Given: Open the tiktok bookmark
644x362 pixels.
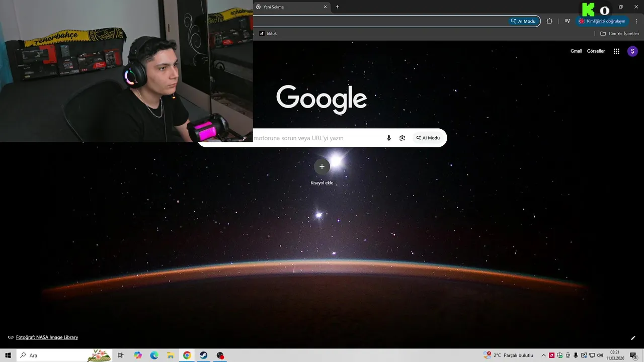Looking at the screenshot, I should [268, 34].
